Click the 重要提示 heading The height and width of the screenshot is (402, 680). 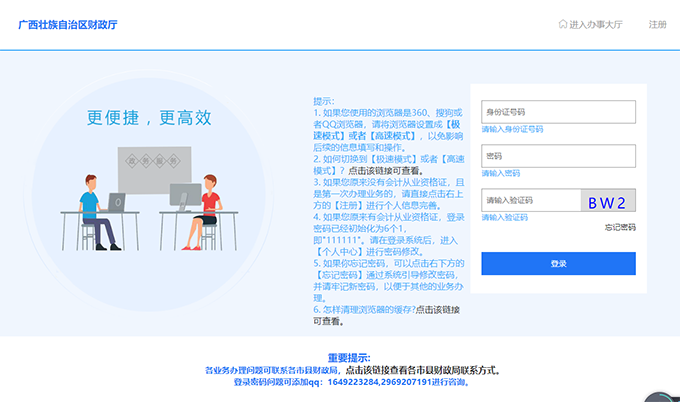pos(348,358)
